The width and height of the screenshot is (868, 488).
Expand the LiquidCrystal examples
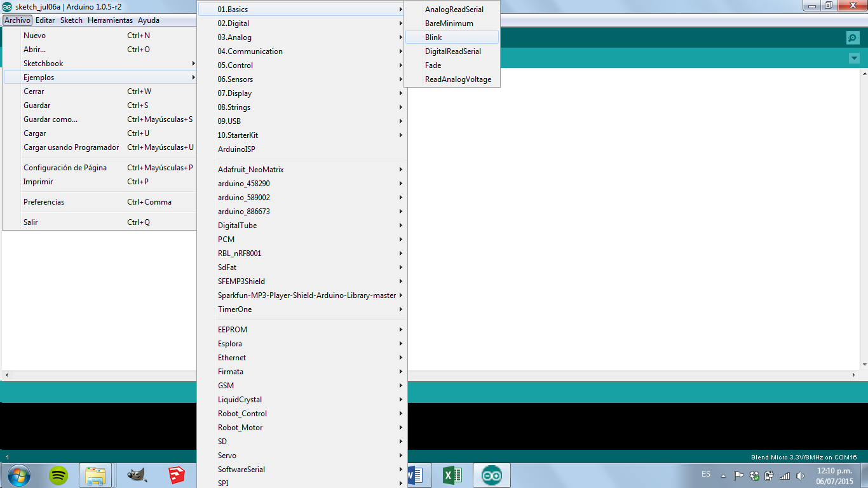[302, 400]
